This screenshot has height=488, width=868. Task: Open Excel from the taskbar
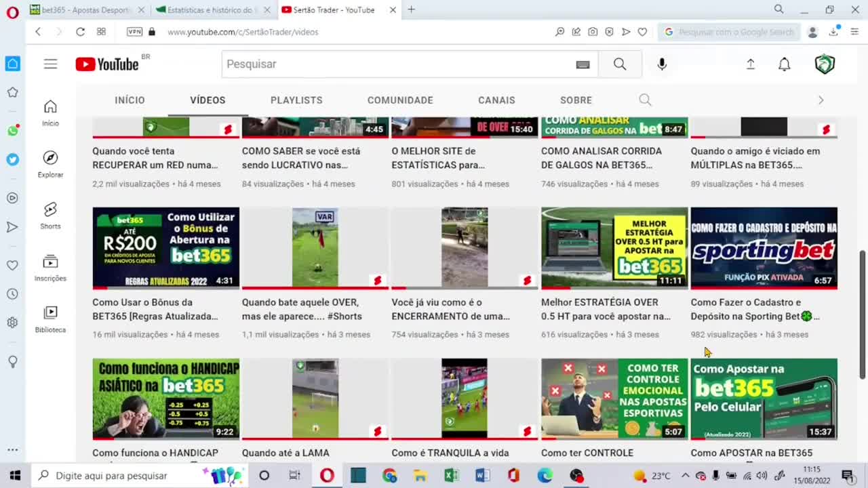pyautogui.click(x=452, y=476)
